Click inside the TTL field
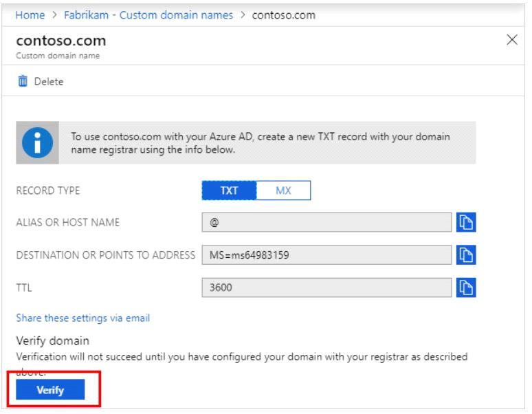Image resolution: width=532 pixels, height=414 pixels. click(326, 287)
